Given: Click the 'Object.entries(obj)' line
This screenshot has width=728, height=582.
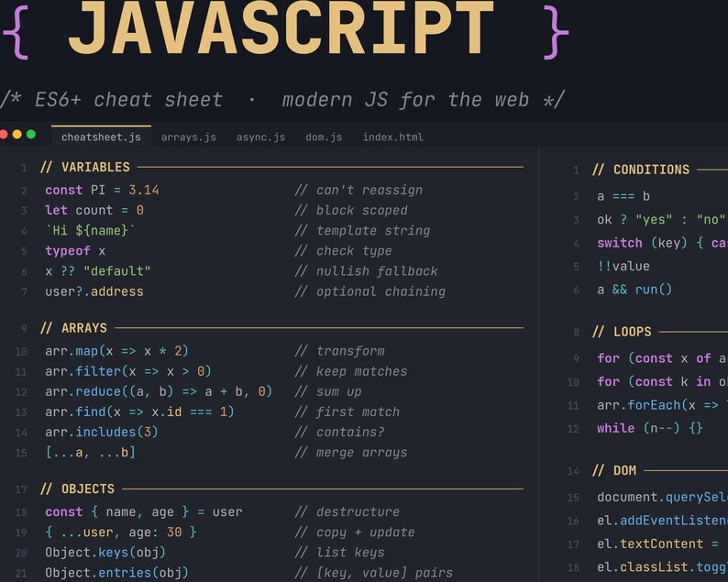Looking at the screenshot, I should pyautogui.click(x=117, y=573).
